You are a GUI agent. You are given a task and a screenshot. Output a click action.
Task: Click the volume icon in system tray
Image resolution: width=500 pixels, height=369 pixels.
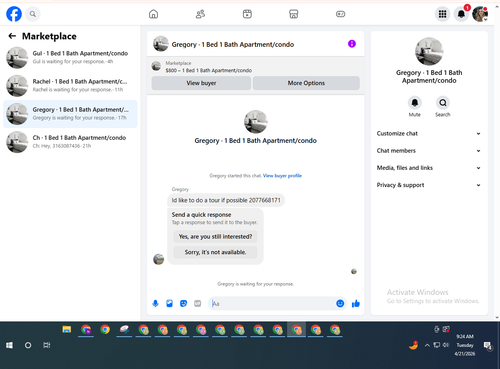tap(446, 345)
